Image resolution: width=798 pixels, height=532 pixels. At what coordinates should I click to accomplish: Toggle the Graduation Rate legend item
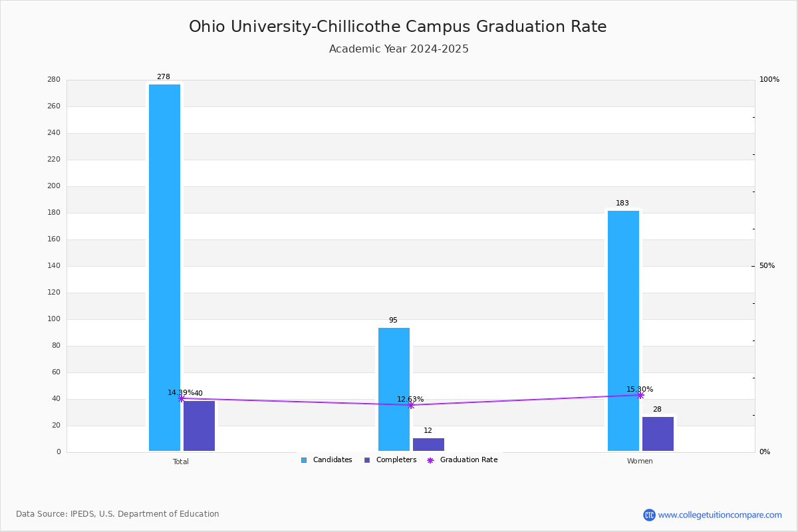(x=462, y=460)
